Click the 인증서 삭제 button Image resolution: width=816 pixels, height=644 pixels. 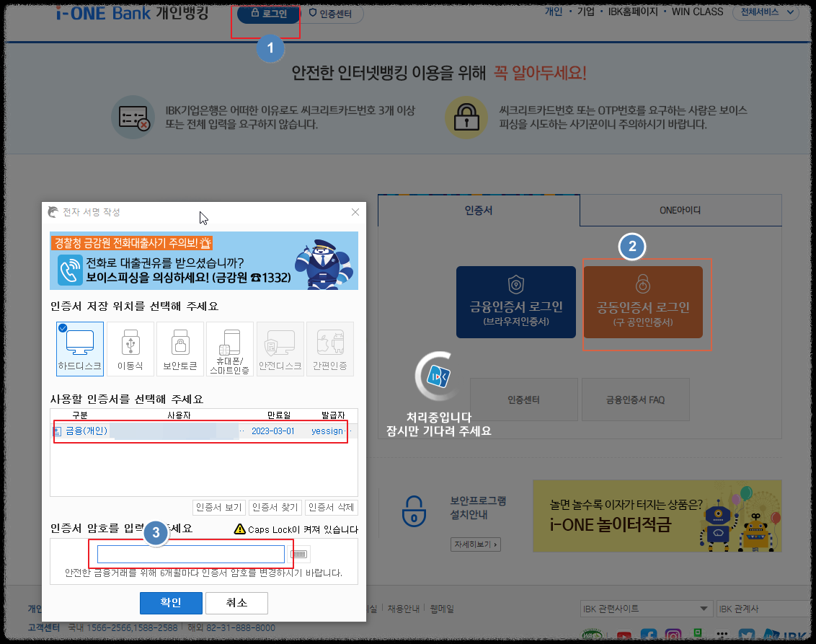(x=332, y=507)
